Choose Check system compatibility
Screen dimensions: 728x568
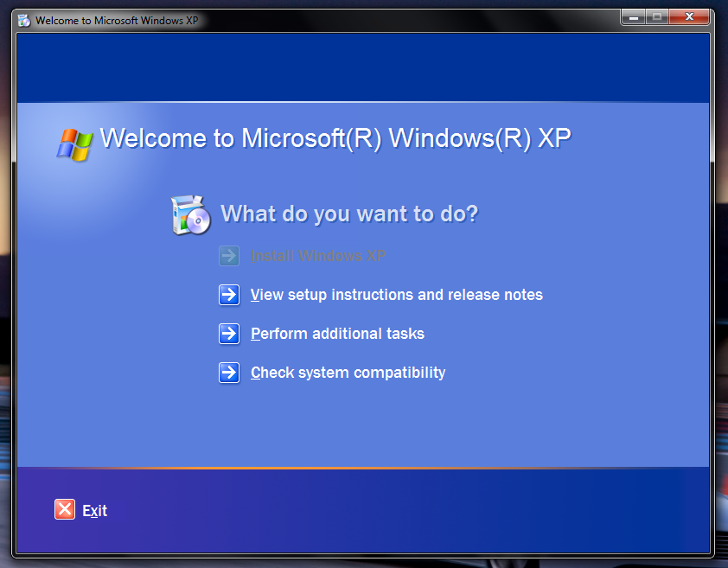click(348, 373)
